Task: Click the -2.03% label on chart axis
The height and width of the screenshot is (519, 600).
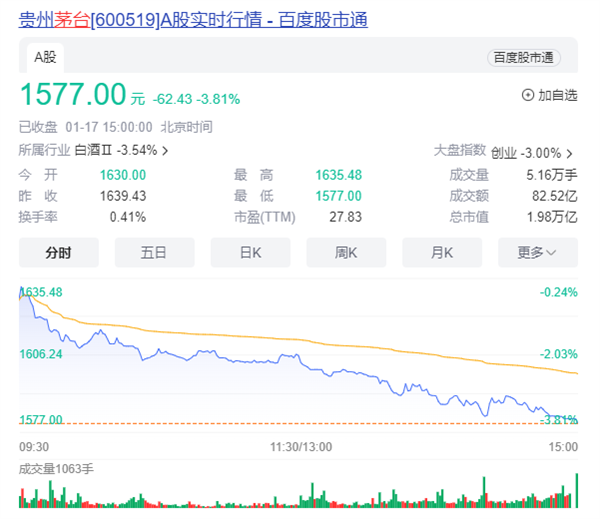Action: [x=559, y=354]
